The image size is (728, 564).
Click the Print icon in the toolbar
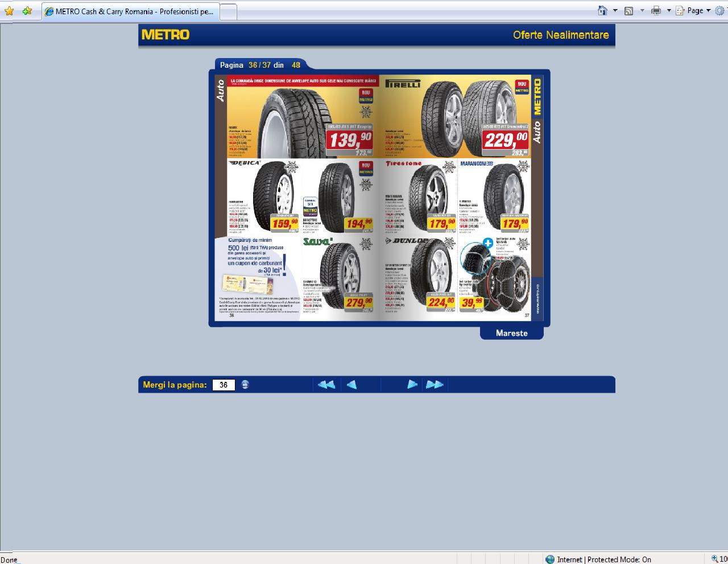pos(656,10)
